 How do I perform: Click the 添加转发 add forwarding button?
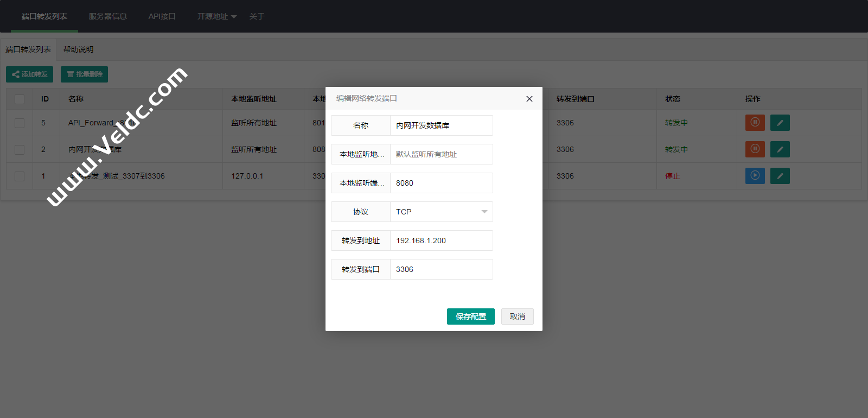30,74
